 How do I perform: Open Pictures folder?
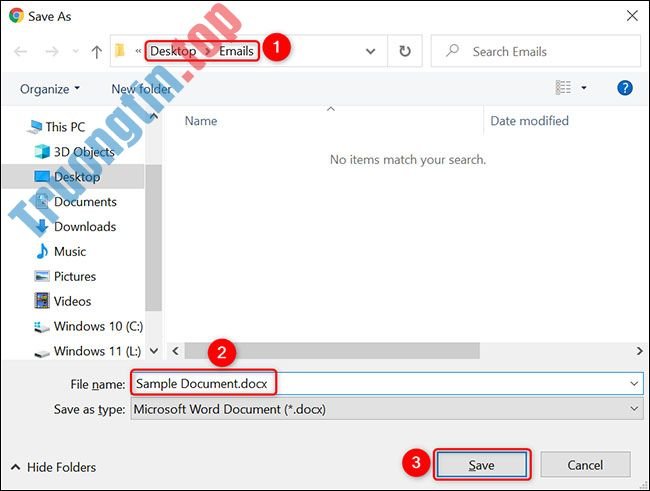(65, 276)
